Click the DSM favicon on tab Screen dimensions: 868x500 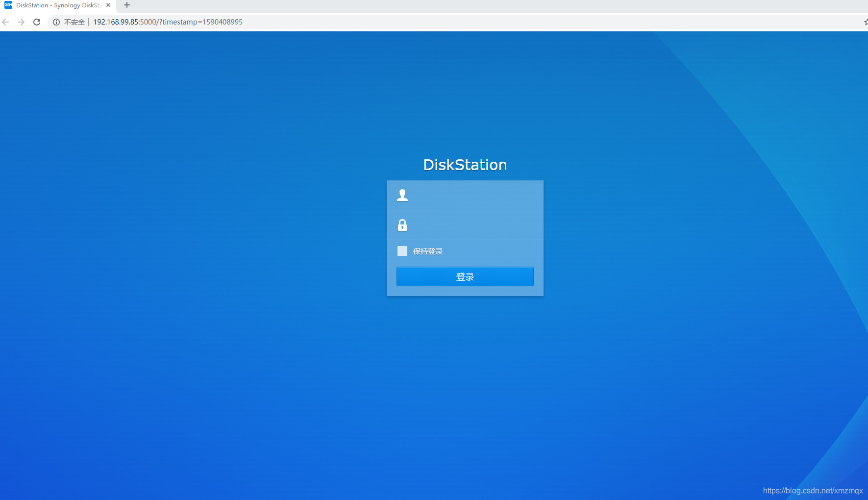[x=8, y=5]
